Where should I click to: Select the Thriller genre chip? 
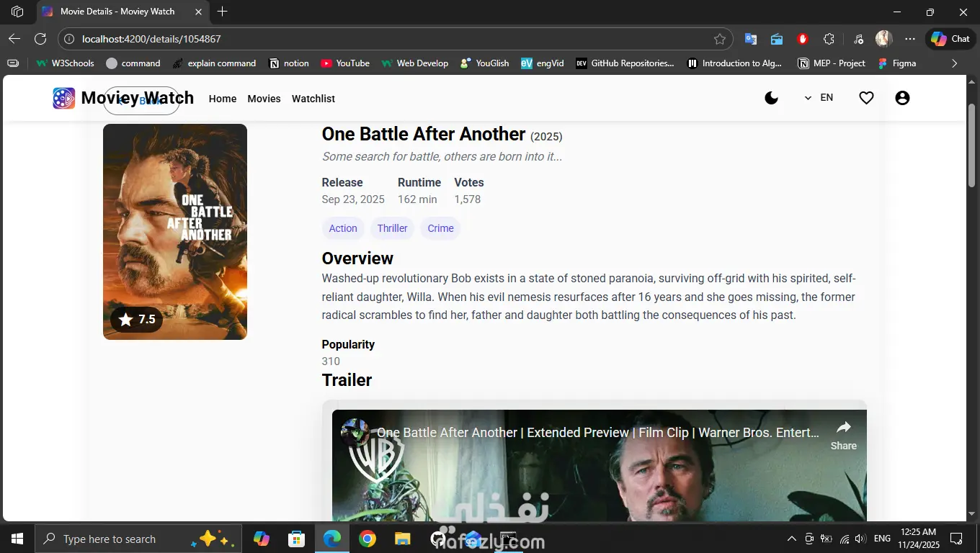coord(392,228)
